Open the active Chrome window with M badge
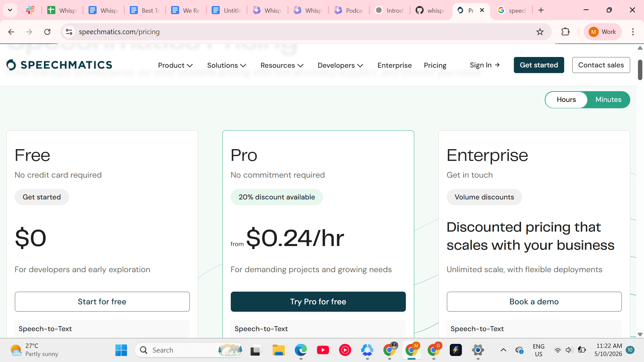This screenshot has width=644, height=362. 412,350
